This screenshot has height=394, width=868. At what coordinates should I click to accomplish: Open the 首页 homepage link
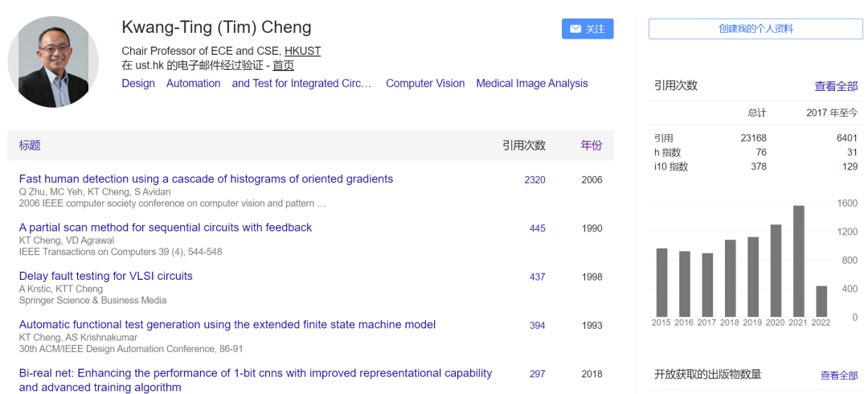(x=283, y=66)
